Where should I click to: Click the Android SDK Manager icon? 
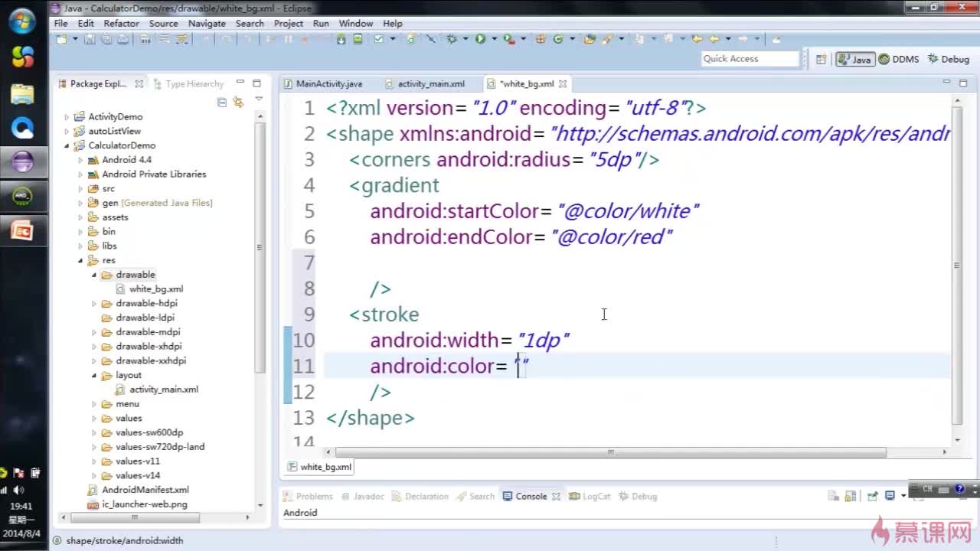click(x=341, y=39)
